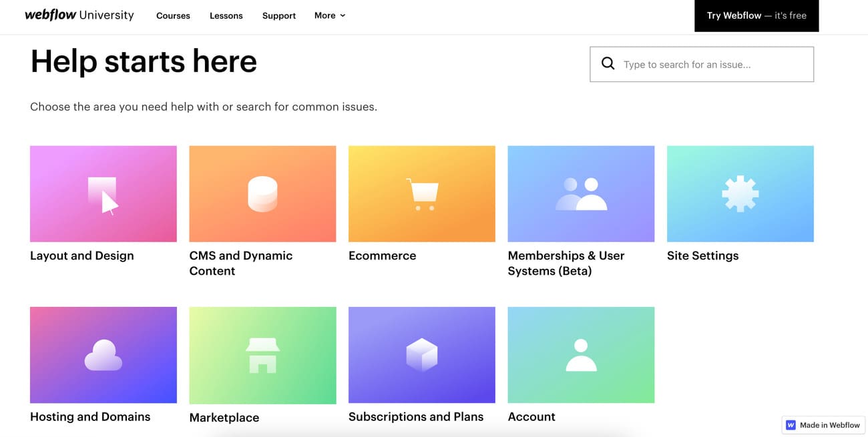
Task: Open the Layout and Design link
Action: coord(82,256)
